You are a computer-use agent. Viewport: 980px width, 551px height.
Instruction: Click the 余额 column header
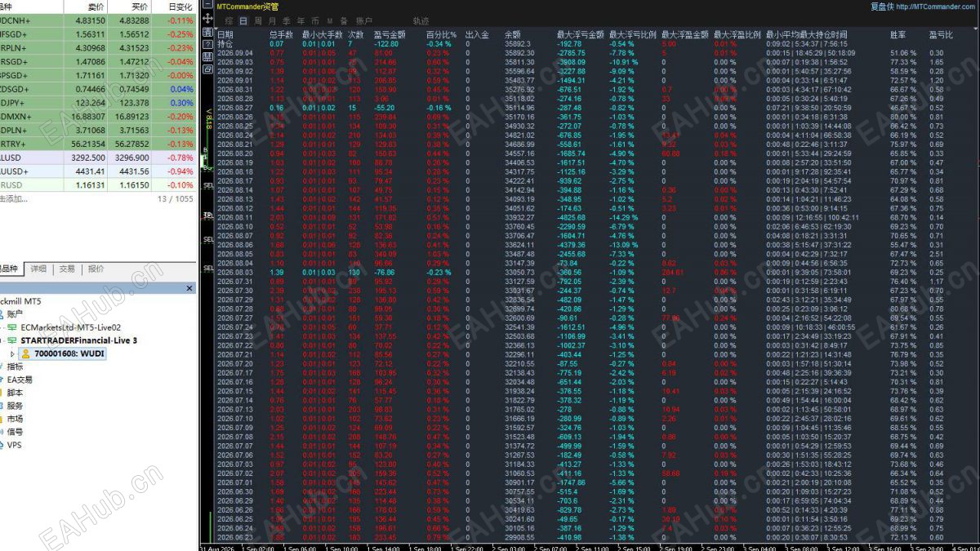(513, 35)
